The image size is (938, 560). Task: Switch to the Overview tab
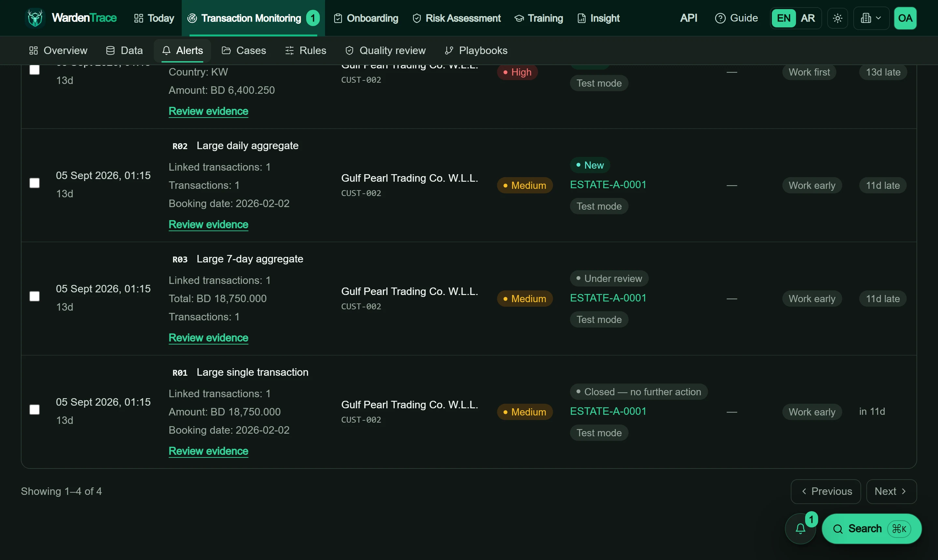58,50
